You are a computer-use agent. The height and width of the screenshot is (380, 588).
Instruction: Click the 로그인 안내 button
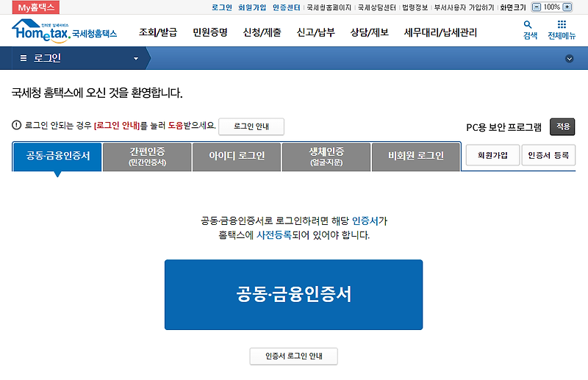pos(251,126)
